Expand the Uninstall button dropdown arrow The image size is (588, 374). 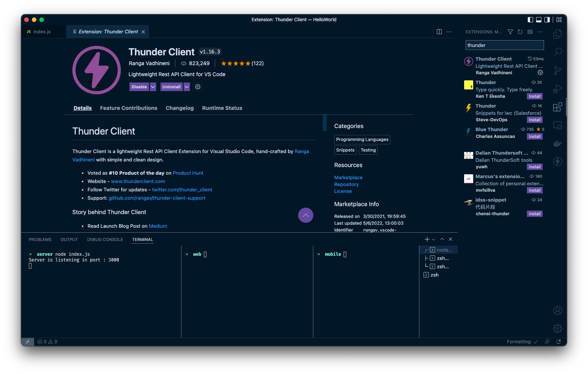point(187,87)
